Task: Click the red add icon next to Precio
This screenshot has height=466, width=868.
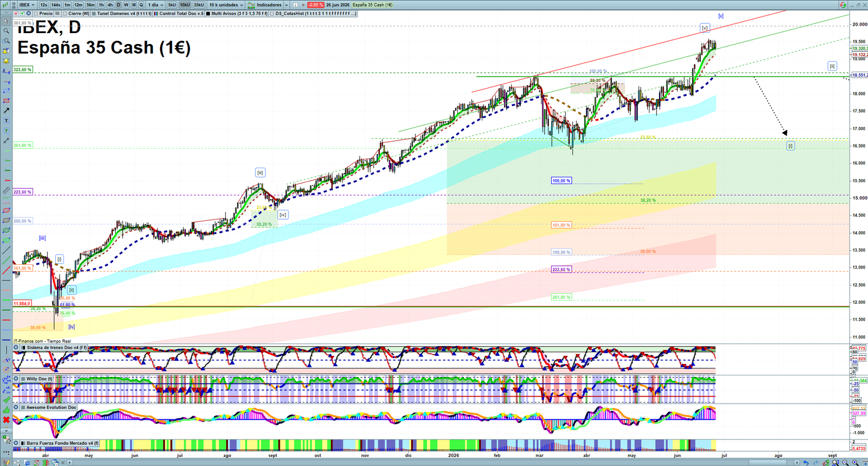Action: coord(16,14)
